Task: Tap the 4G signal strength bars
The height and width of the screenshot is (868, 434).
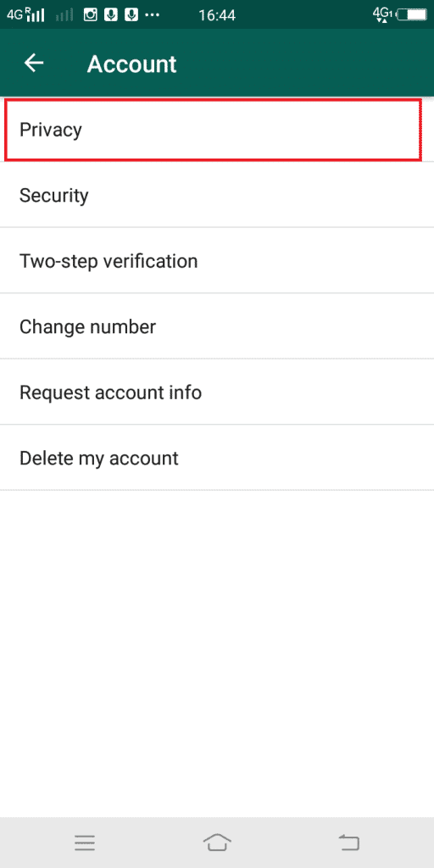Action: click(x=36, y=14)
